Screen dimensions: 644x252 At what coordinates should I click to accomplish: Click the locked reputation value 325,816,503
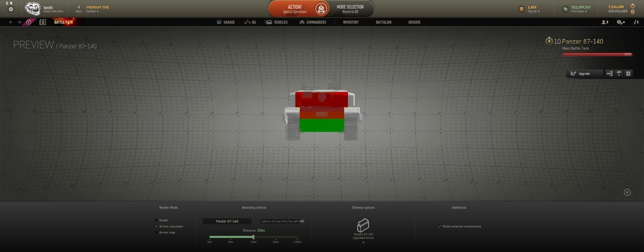pos(618,11)
